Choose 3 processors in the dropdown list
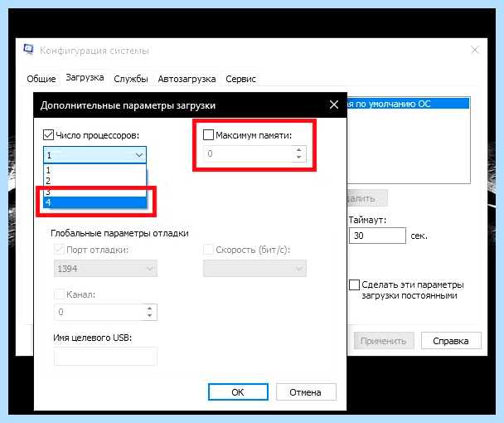Screen dimensions: 504x423 pyautogui.click(x=94, y=192)
